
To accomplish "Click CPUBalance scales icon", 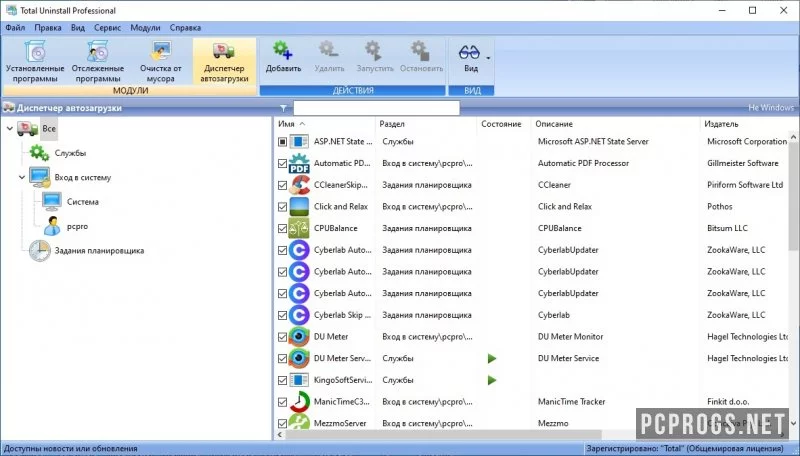I will tap(299, 229).
